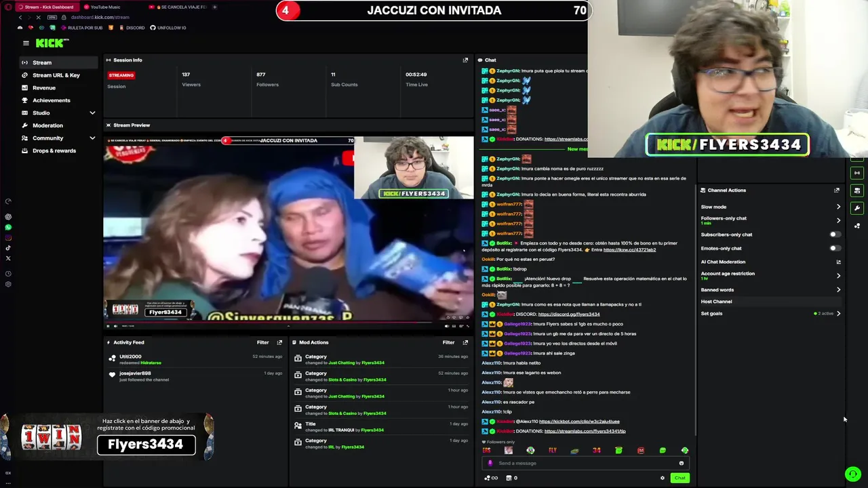Click the Kick logo
The image size is (868, 488).
click(x=52, y=43)
